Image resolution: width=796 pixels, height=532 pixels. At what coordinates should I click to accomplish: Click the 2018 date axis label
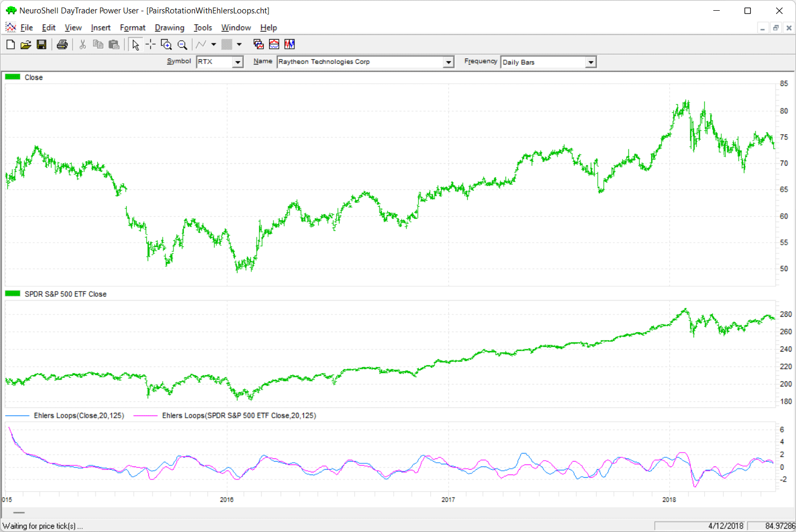click(669, 500)
